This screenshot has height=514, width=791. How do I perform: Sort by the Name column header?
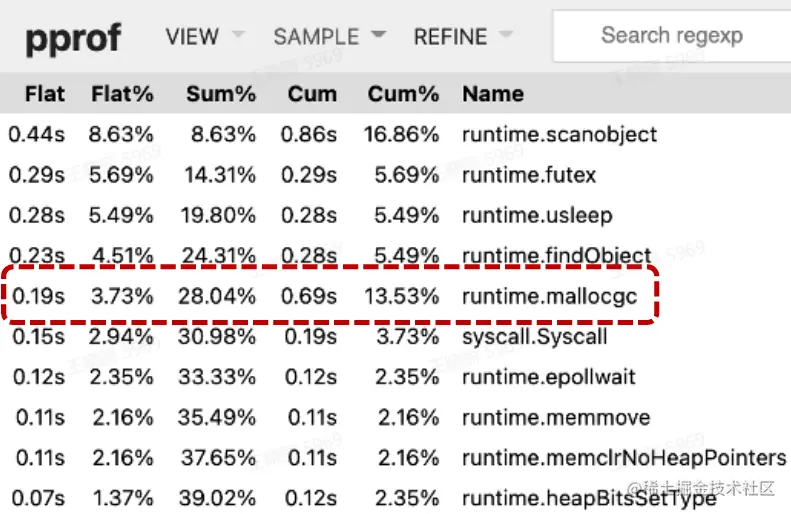492,94
